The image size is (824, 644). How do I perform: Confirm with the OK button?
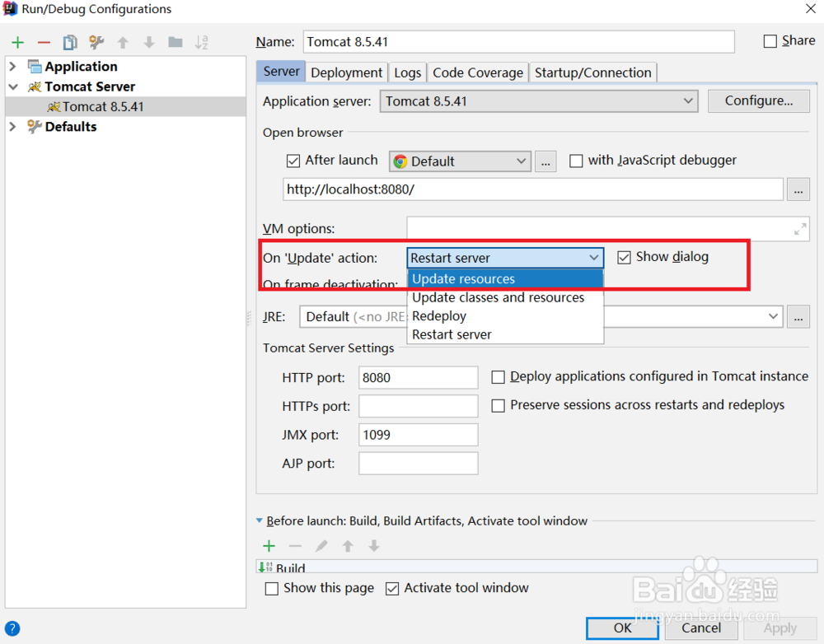tap(622, 628)
